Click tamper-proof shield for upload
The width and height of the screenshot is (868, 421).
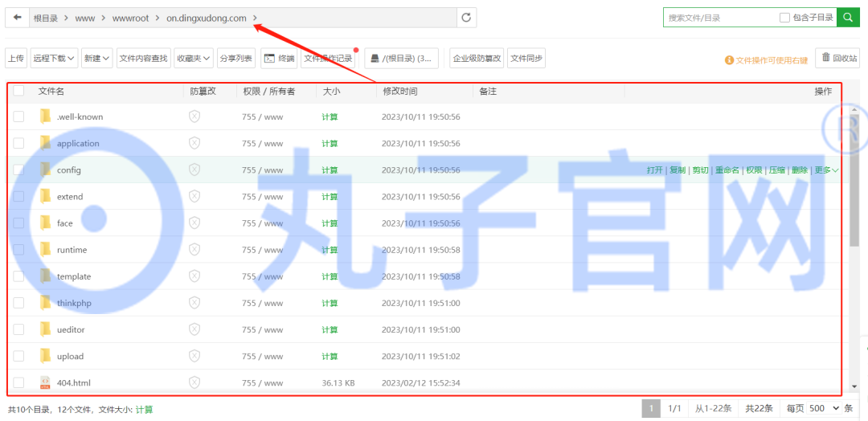click(194, 356)
